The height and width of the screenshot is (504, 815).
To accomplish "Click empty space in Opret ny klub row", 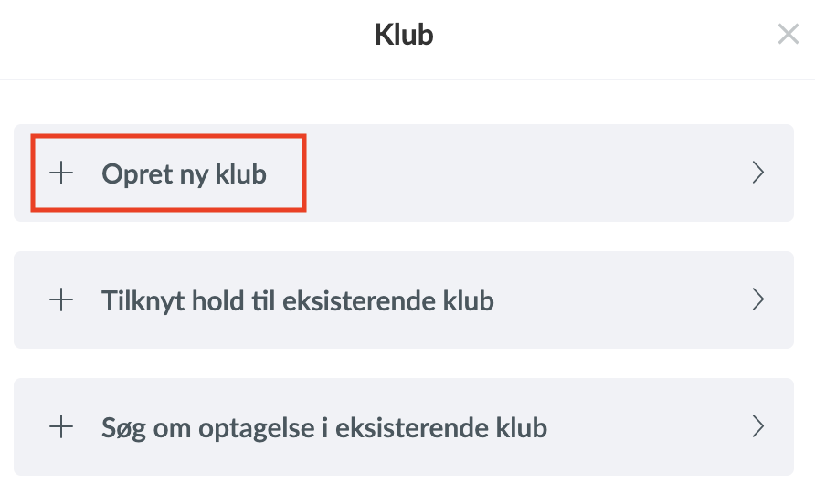I will click(x=520, y=173).
